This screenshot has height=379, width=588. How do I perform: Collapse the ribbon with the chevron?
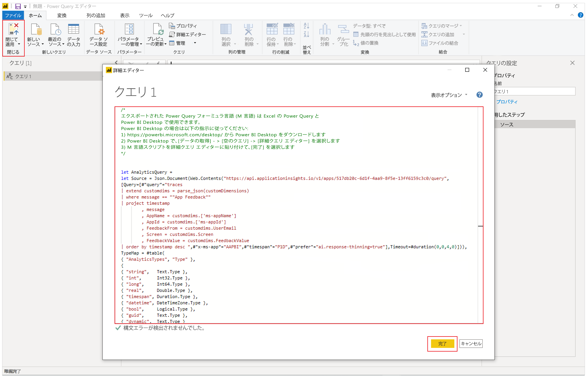[x=572, y=15]
